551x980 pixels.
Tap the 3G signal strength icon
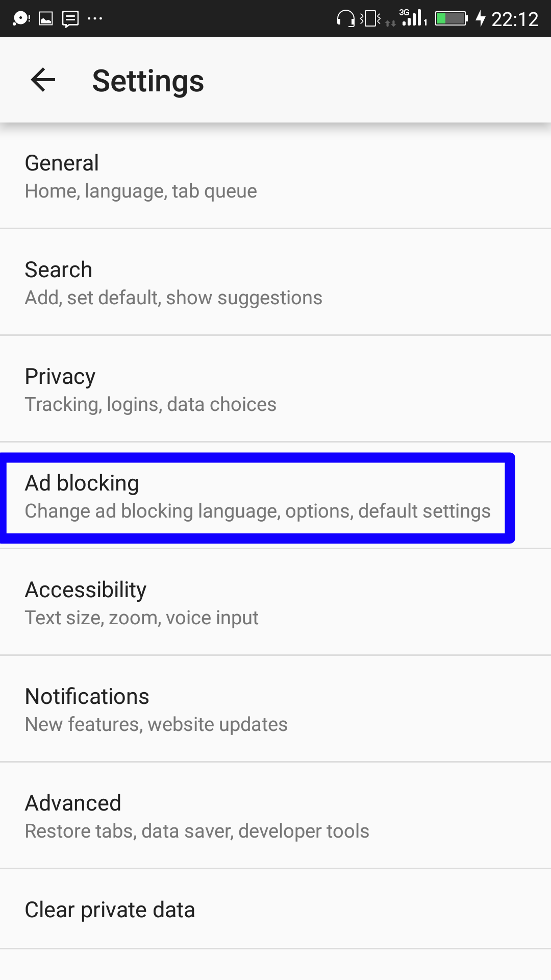point(413,17)
